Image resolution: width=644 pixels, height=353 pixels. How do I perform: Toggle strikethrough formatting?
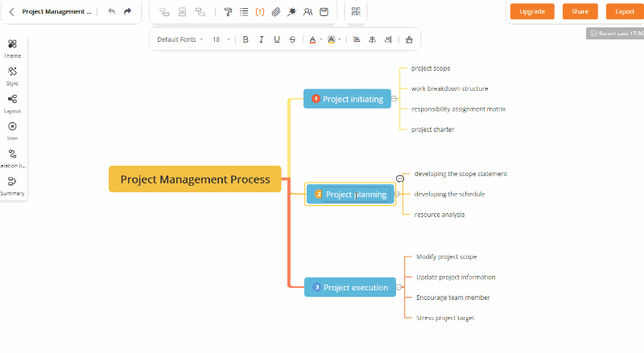coord(291,39)
